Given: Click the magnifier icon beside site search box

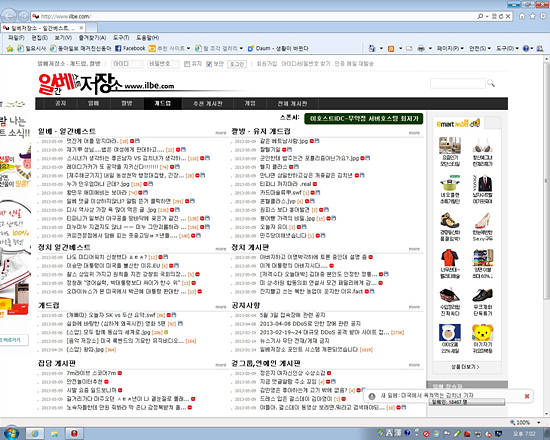Looking at the screenshot, I should pyautogui.click(x=491, y=83).
